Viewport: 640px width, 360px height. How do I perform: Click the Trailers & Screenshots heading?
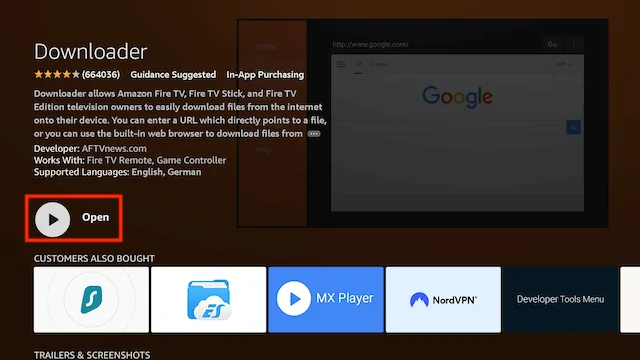click(92, 355)
